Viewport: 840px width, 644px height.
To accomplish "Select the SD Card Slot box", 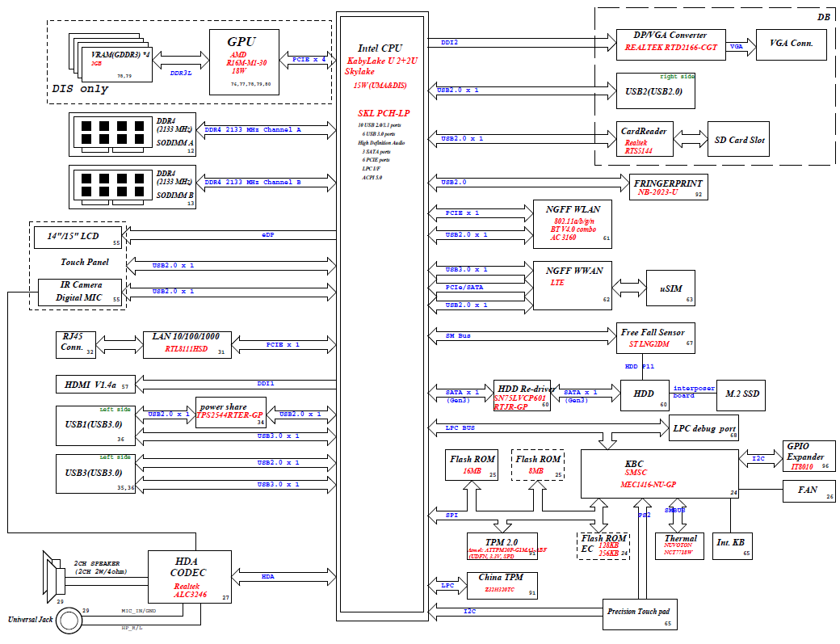I will tap(739, 139).
